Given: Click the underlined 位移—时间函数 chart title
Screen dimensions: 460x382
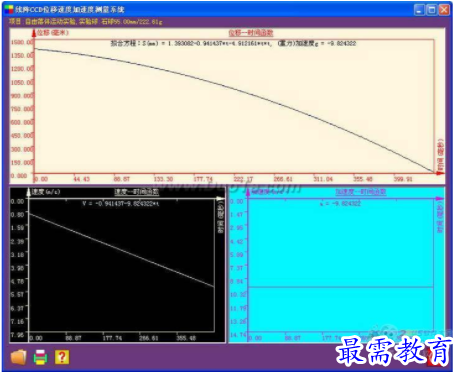Looking at the screenshot, I should (251, 33).
